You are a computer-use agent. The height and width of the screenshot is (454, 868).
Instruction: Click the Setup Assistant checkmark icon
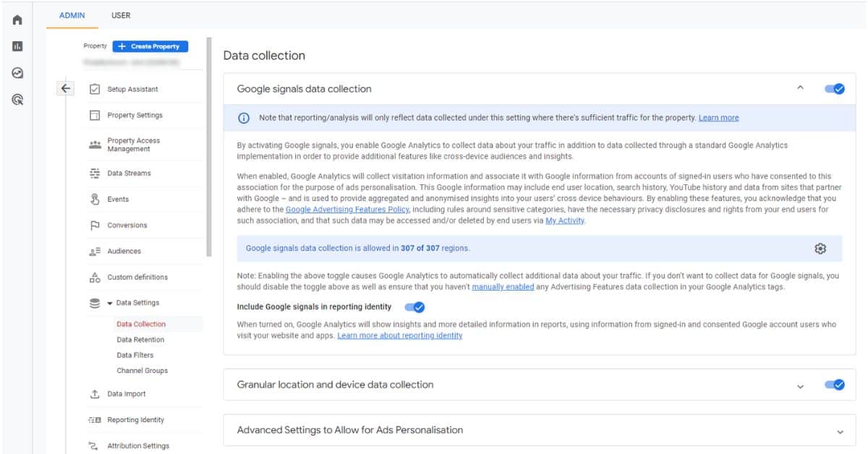tap(94, 90)
